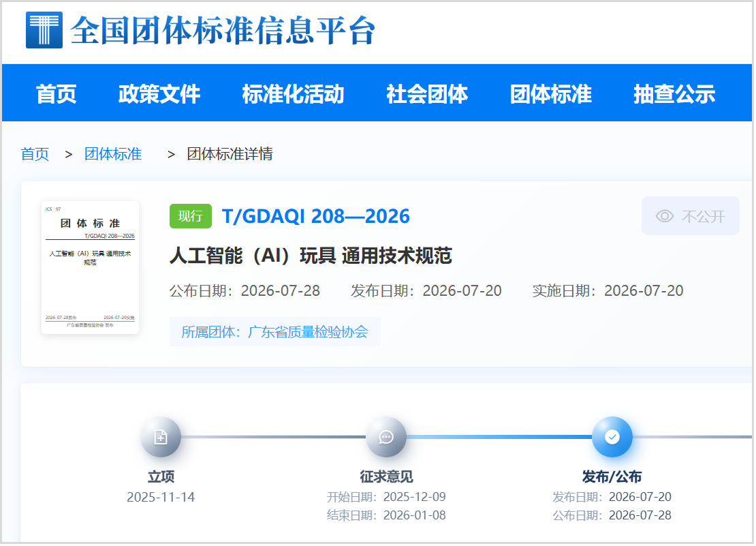Click the 结束日期 2026-01-08 text

[387, 516]
